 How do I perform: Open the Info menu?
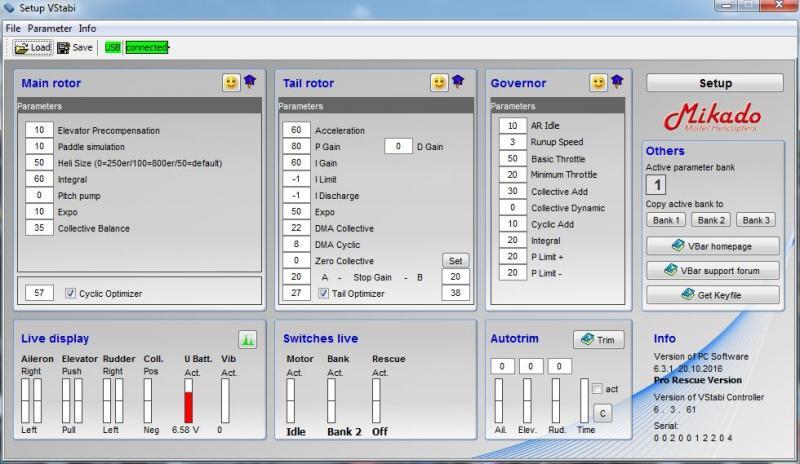pos(88,28)
